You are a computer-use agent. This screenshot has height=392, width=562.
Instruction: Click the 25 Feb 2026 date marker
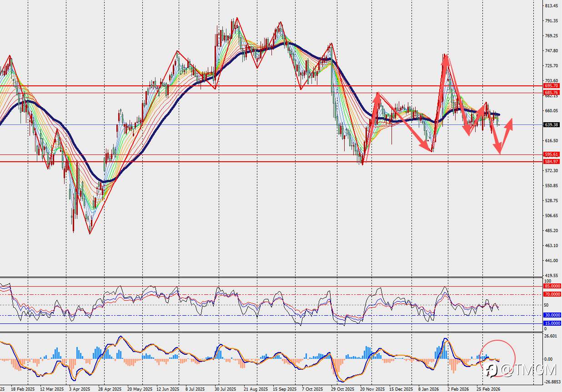tap(489, 389)
